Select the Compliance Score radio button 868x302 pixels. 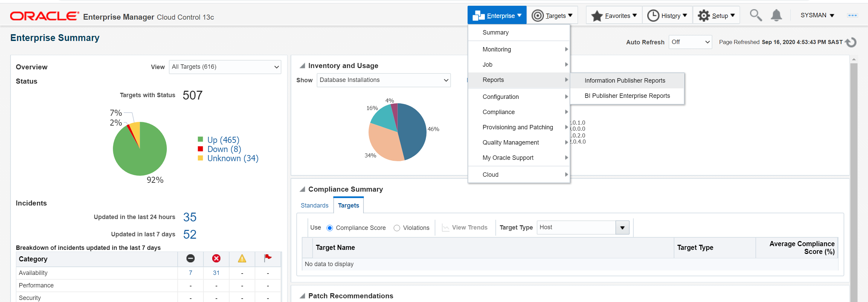pyautogui.click(x=330, y=228)
